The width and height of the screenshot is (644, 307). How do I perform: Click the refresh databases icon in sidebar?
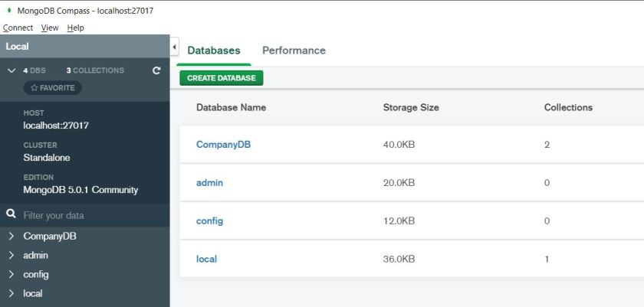pos(156,70)
